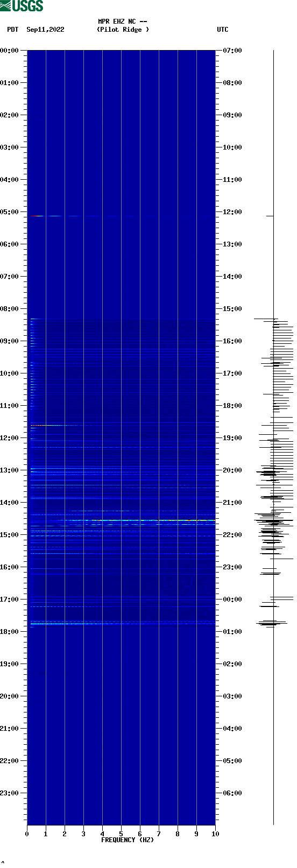Click the UTC '04:00' time label
Image resolution: width=297 pixels, height=868 pixels.
pos(232,729)
